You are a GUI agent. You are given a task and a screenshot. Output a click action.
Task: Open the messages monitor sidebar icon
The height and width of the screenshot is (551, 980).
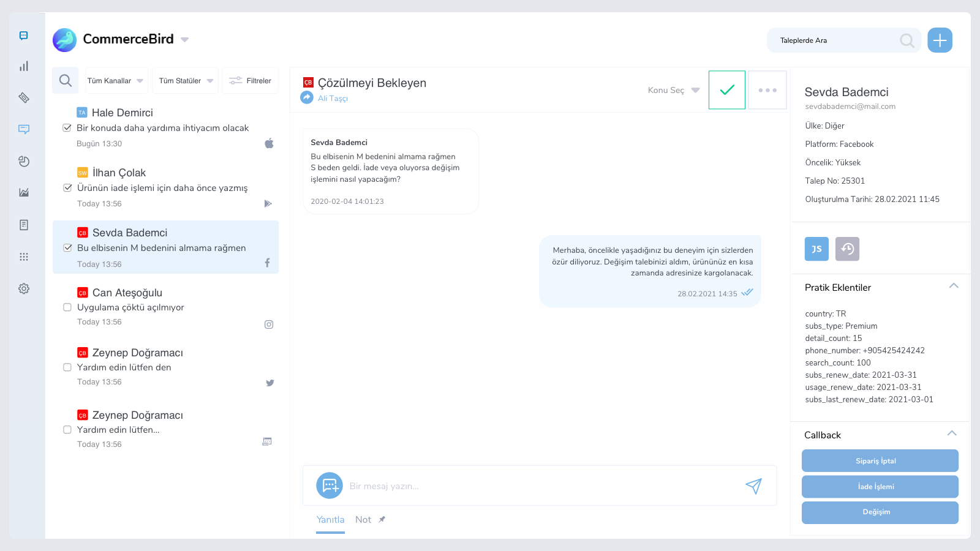(x=24, y=129)
